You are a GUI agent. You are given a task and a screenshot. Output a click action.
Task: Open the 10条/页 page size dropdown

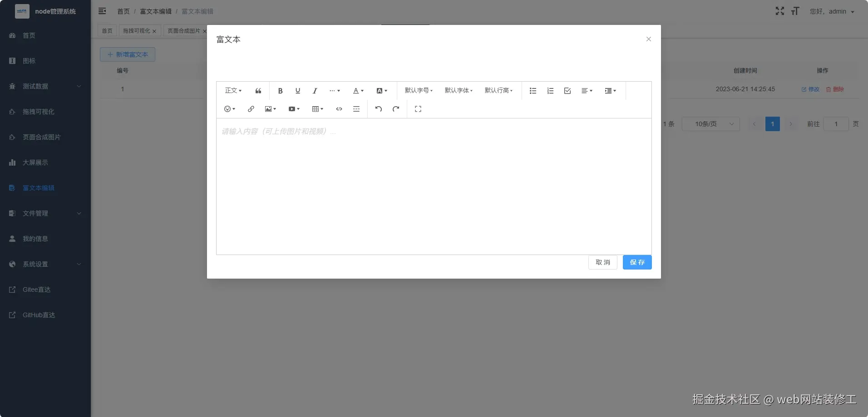click(x=711, y=124)
